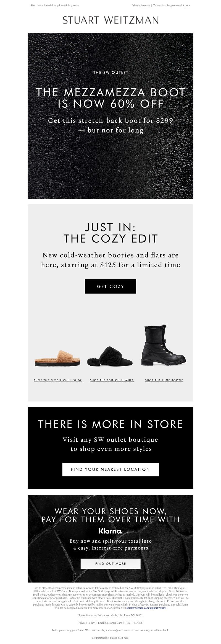Open 'Shop the Edie Chill Mule' link
This screenshot has width=221, height=644.
pos(112,380)
